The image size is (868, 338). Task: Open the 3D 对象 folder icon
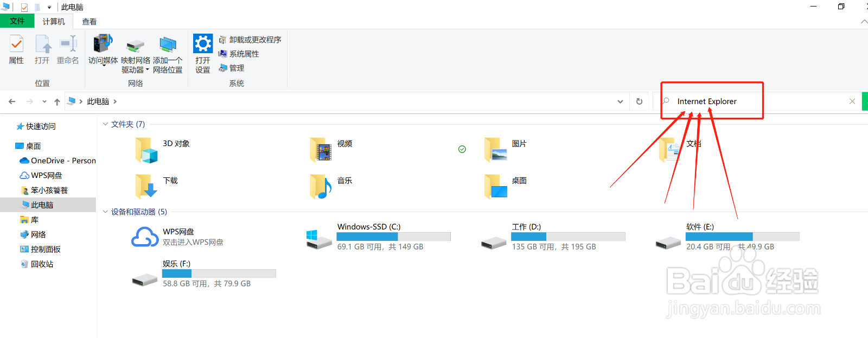point(146,150)
